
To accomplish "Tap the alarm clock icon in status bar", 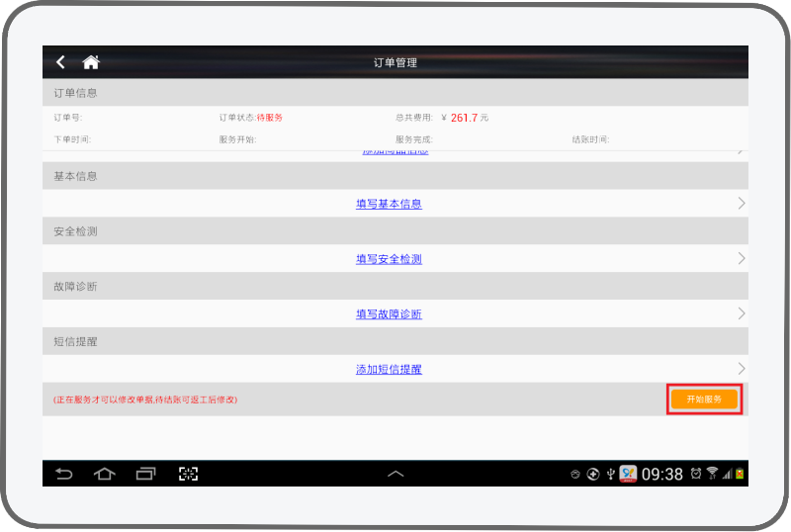I will coord(696,474).
